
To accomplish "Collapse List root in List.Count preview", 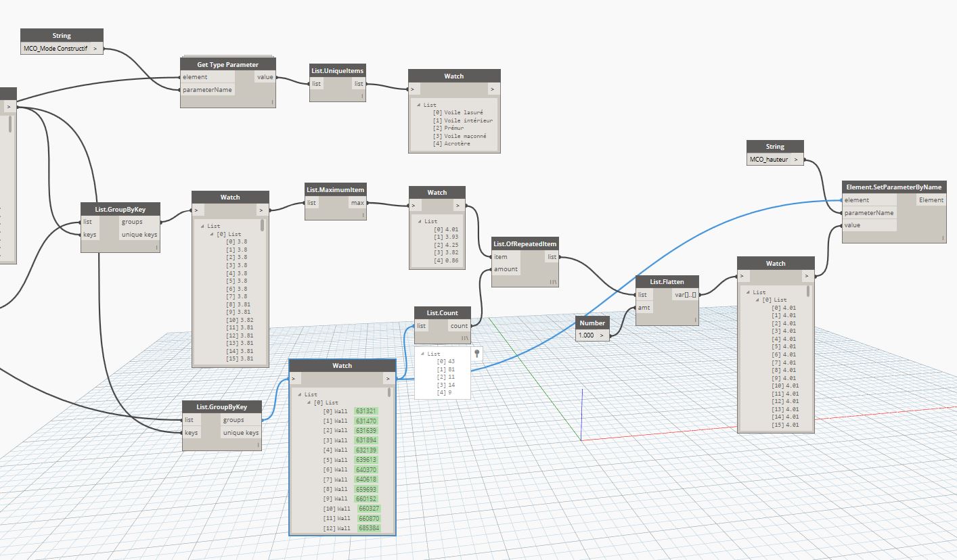I will [423, 354].
